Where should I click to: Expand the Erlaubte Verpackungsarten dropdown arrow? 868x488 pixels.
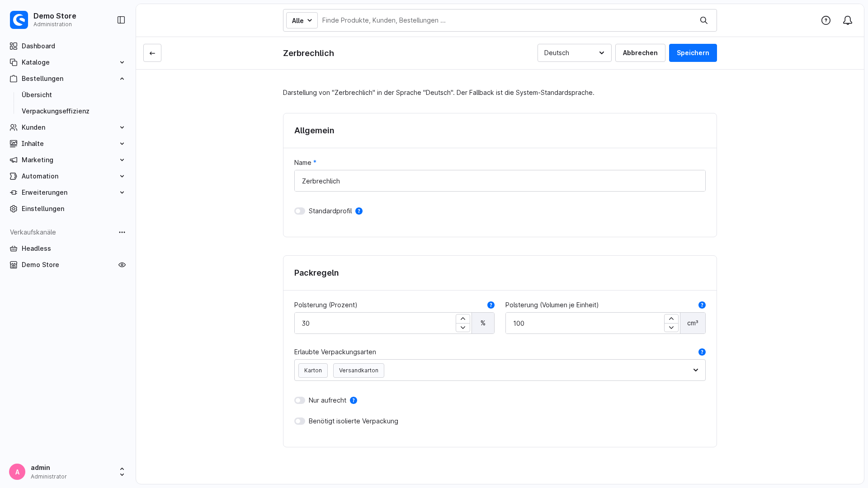point(696,370)
